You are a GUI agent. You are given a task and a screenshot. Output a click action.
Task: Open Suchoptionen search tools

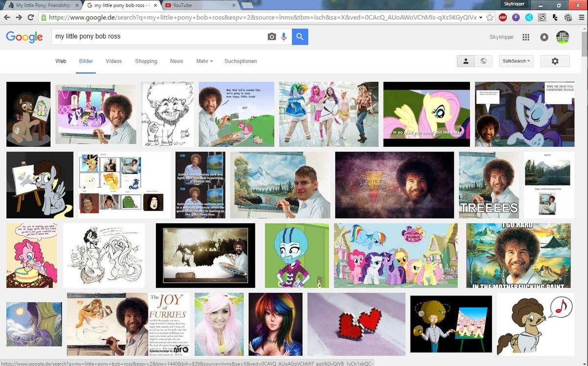click(241, 61)
